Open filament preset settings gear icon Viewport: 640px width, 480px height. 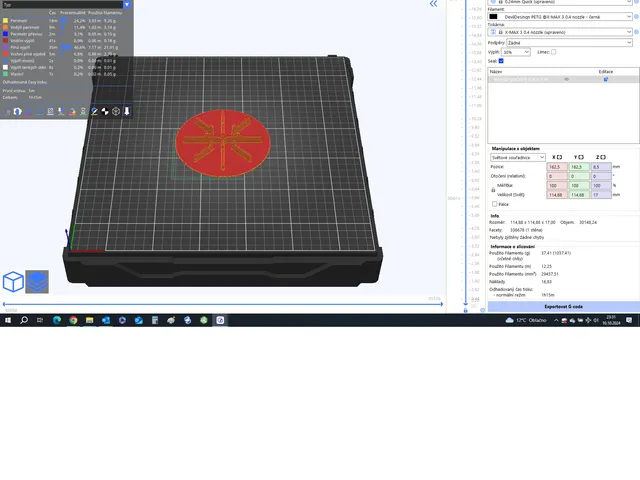pos(636,17)
